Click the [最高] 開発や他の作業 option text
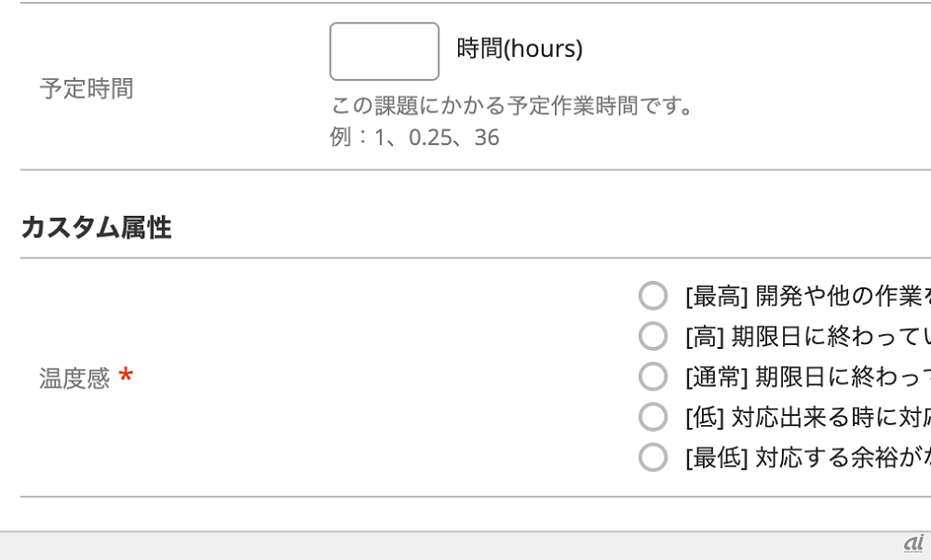Image resolution: width=931 pixels, height=560 pixels. [x=806, y=296]
